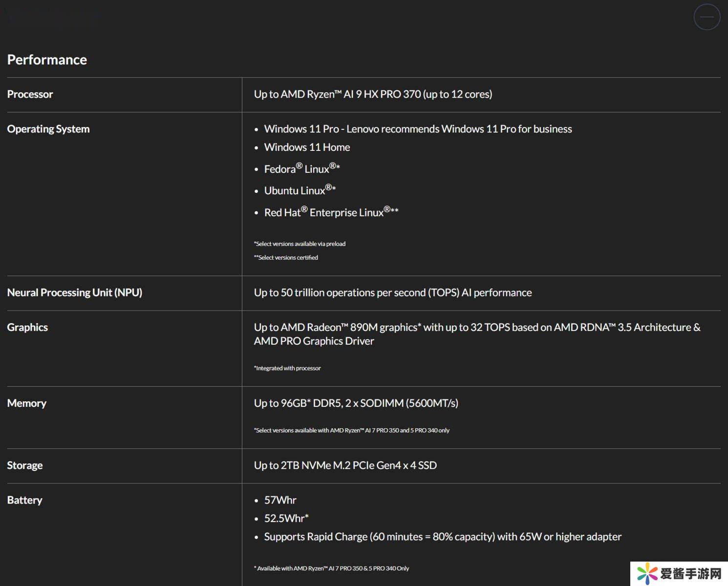Screen dimensions: 728x586
Task: Collapse the specs section with minus circle icon
Action: 707,17
